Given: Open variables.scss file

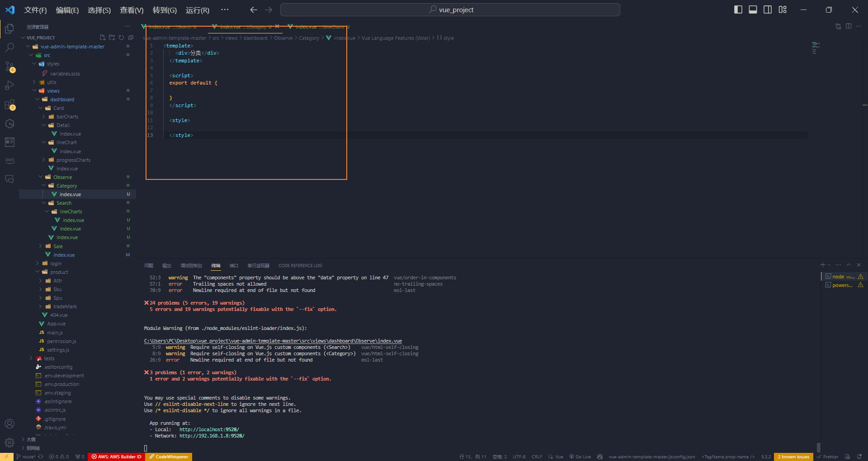Looking at the screenshot, I should 65,74.
